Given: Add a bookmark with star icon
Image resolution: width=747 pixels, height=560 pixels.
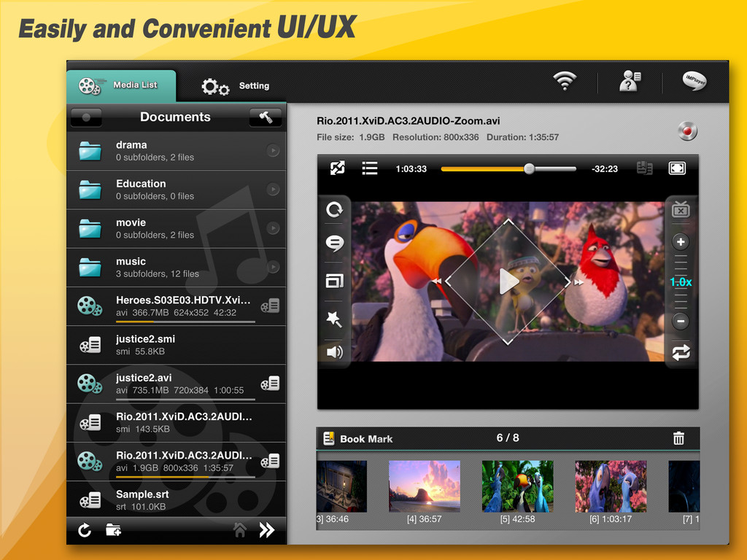Looking at the screenshot, I should point(334,319).
